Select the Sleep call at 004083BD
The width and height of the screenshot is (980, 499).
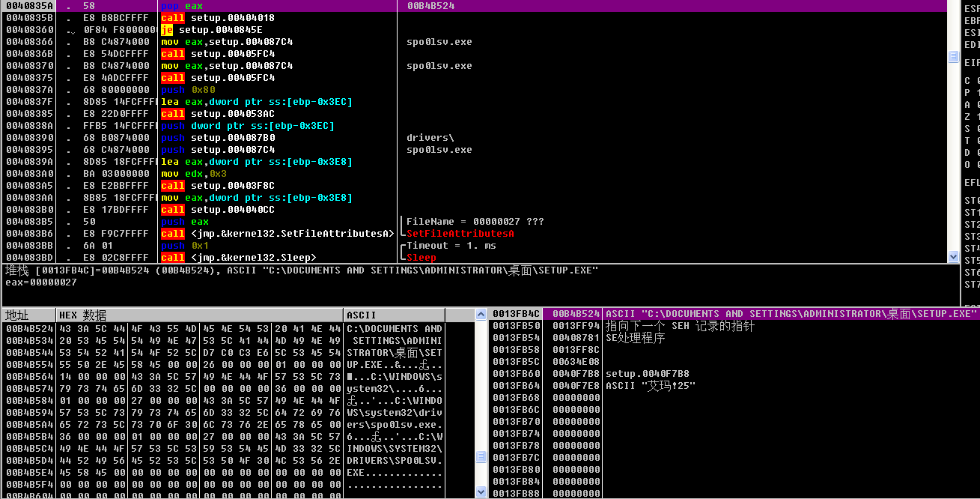click(473, 258)
